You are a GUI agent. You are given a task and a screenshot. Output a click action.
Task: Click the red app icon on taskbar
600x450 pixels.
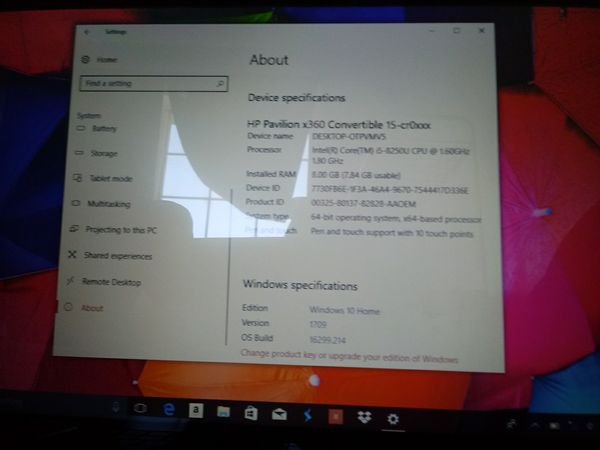336,417
